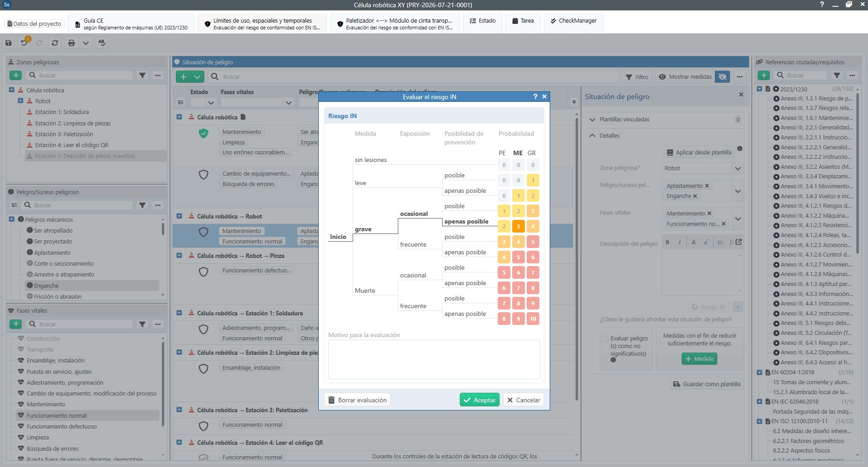Check Evaluar peligro(s) como no significativo(s)

(x=605, y=338)
